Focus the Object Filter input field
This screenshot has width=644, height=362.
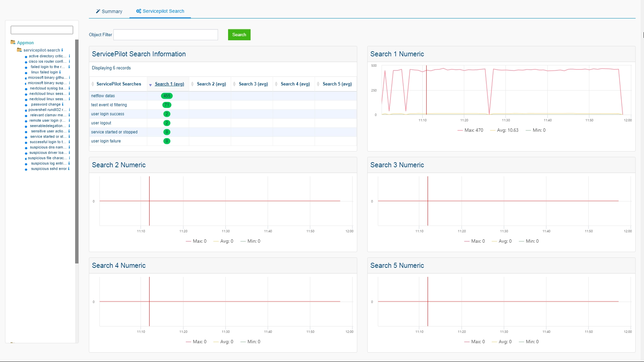pos(166,35)
